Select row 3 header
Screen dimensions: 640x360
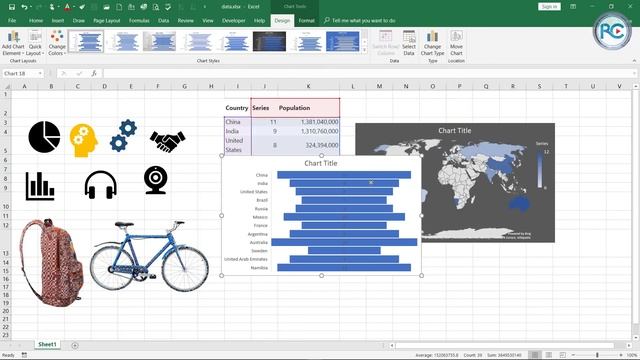6,122
